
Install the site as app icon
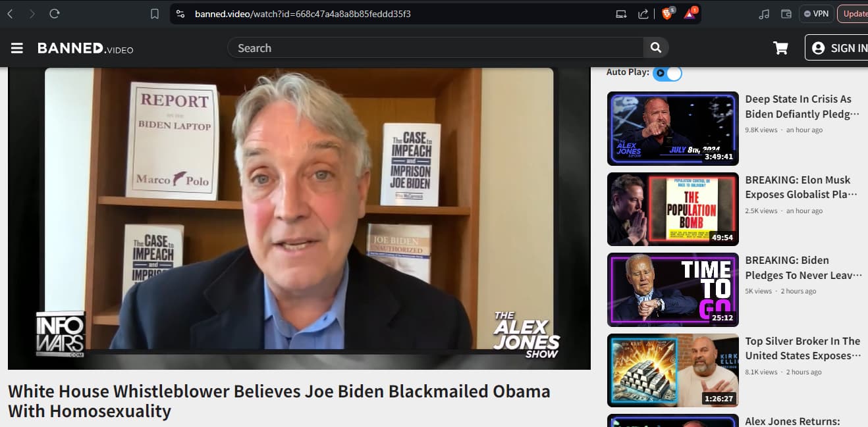621,14
